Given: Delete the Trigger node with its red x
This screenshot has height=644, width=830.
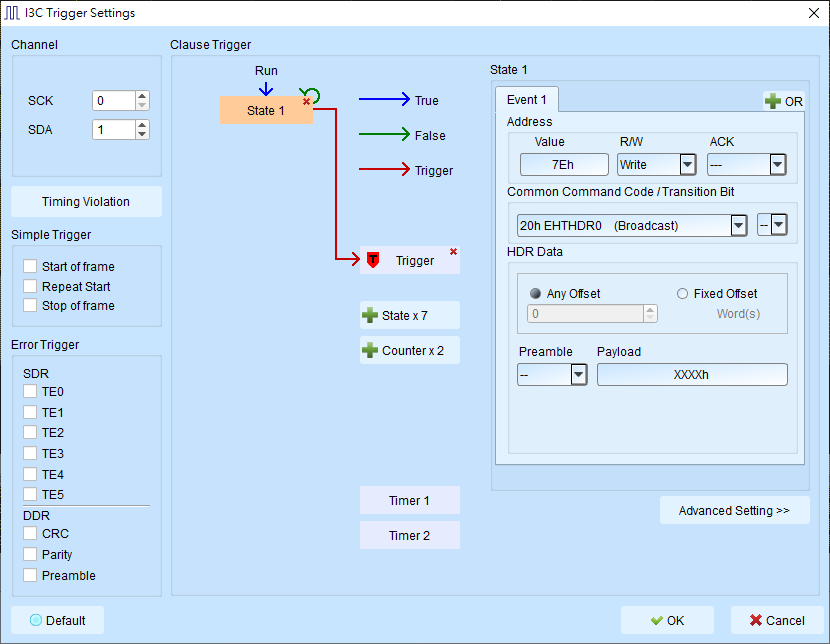Looking at the screenshot, I should tap(453, 251).
